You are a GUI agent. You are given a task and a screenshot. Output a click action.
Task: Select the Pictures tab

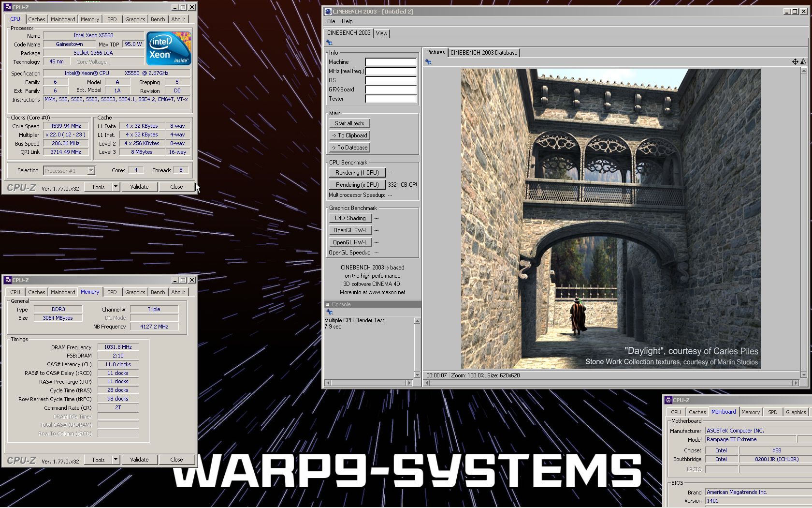pos(435,52)
